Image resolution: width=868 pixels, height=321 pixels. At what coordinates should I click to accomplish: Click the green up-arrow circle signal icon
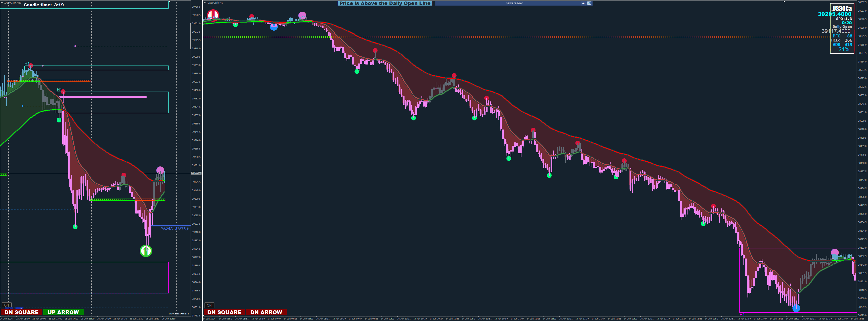pos(146,251)
